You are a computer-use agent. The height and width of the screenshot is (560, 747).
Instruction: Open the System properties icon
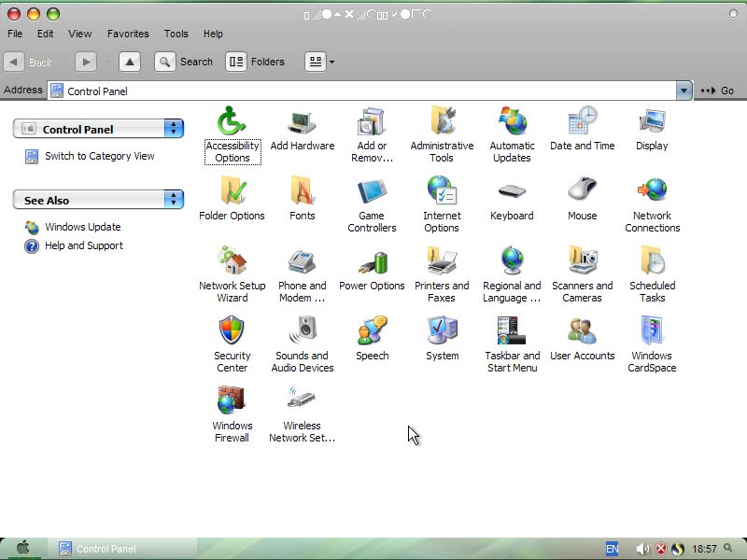(x=442, y=339)
